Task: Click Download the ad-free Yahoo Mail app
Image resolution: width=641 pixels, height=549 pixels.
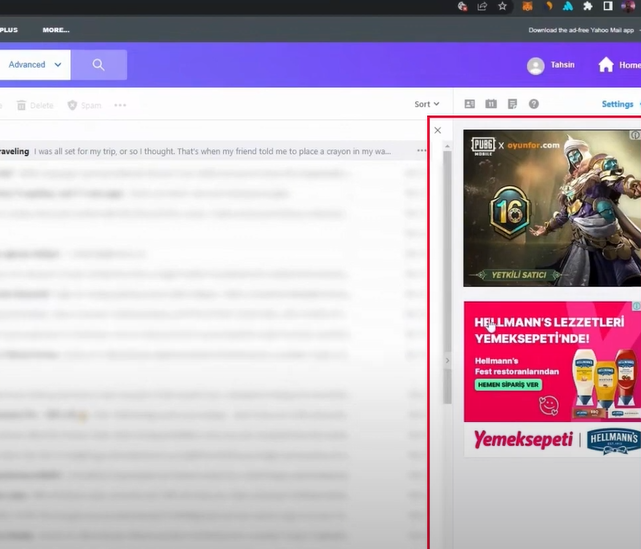Action: coord(581,30)
